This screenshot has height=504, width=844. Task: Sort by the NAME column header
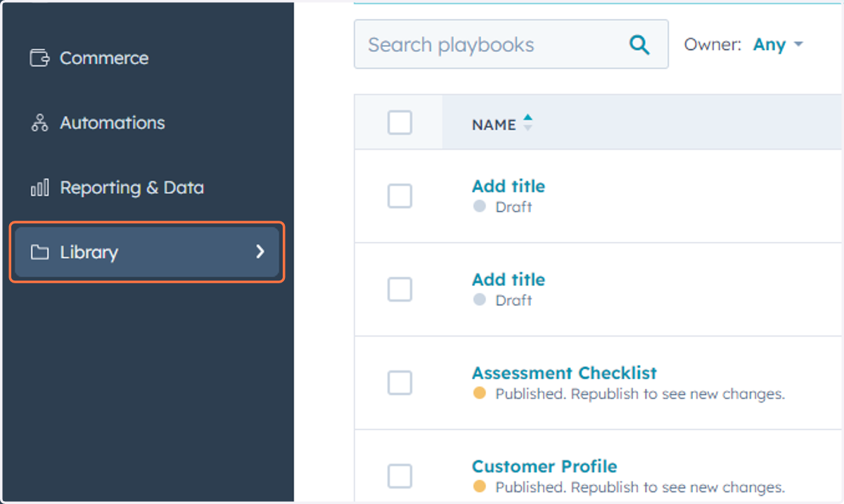(494, 124)
